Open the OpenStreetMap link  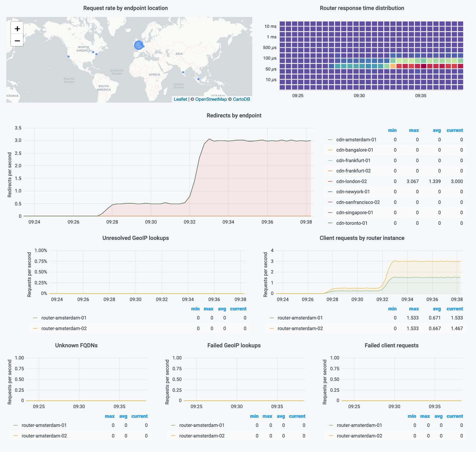tap(211, 99)
